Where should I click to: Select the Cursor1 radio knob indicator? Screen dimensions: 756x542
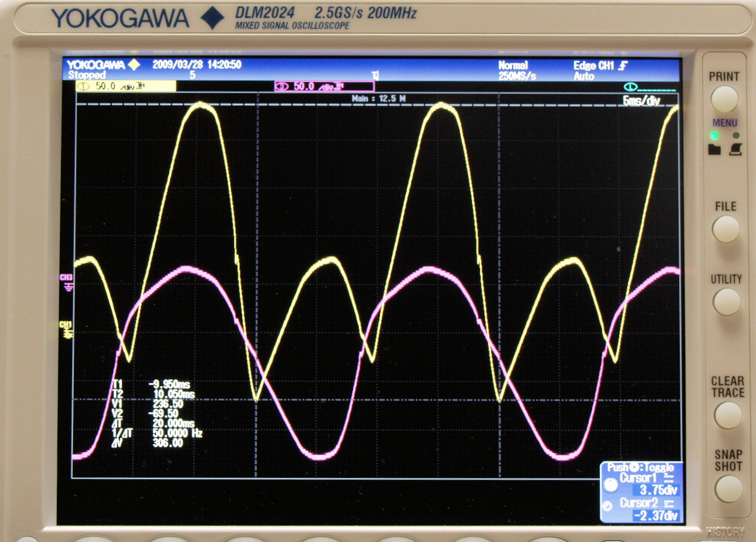pos(610,484)
